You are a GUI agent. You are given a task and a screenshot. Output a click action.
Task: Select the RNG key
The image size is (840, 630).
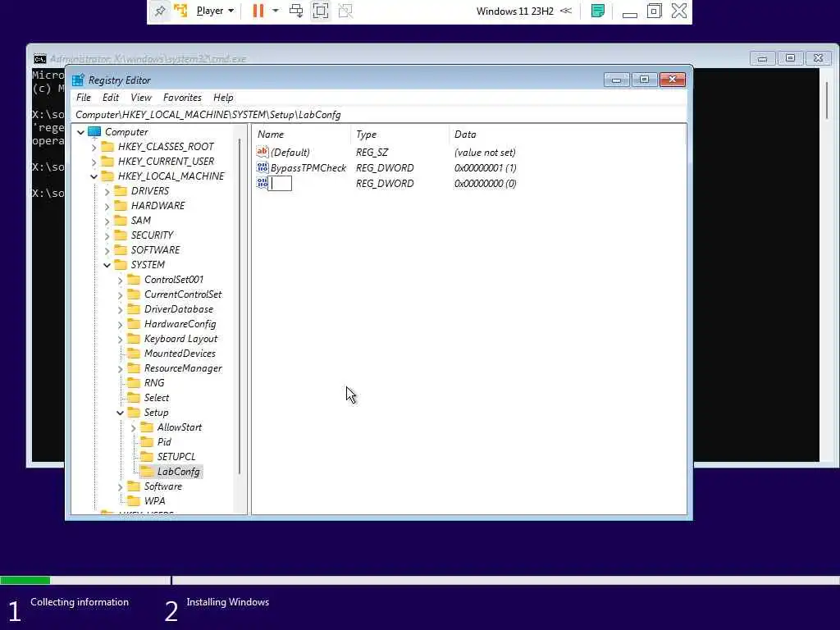(153, 383)
